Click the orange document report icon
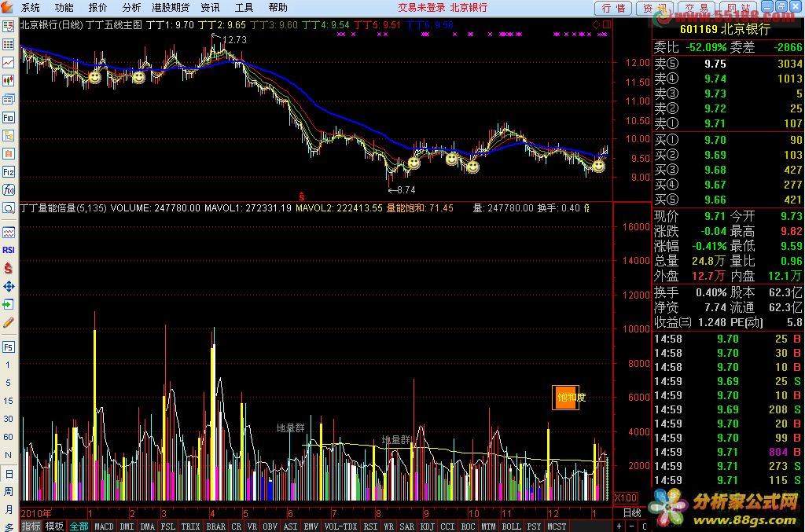This screenshot has width=805, height=532. [x=8, y=153]
